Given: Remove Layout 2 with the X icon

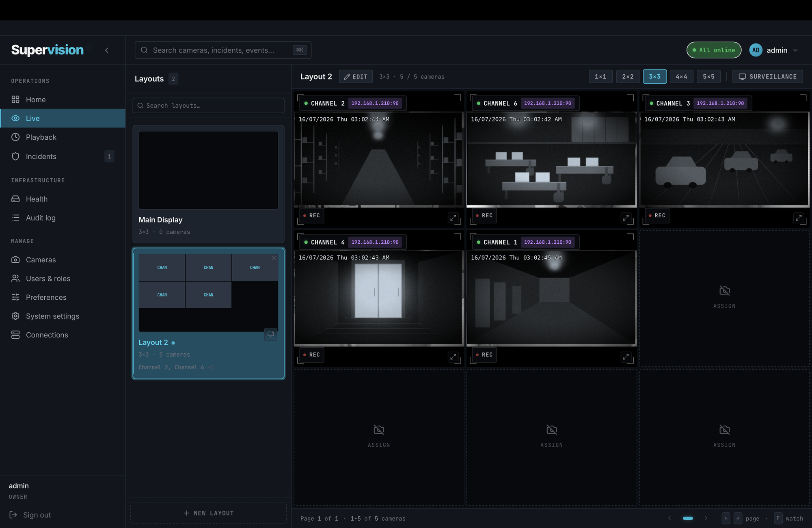Looking at the screenshot, I should coord(274,258).
